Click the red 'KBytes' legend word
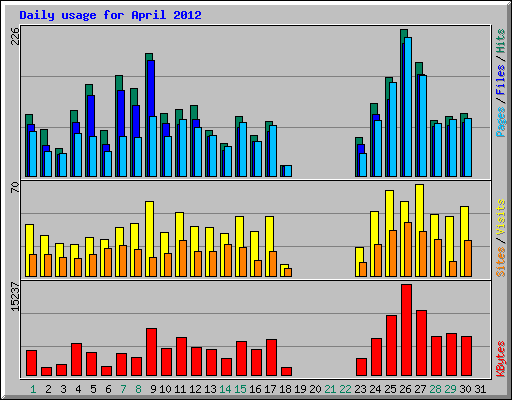The height and width of the screenshot is (400, 512). [501, 359]
